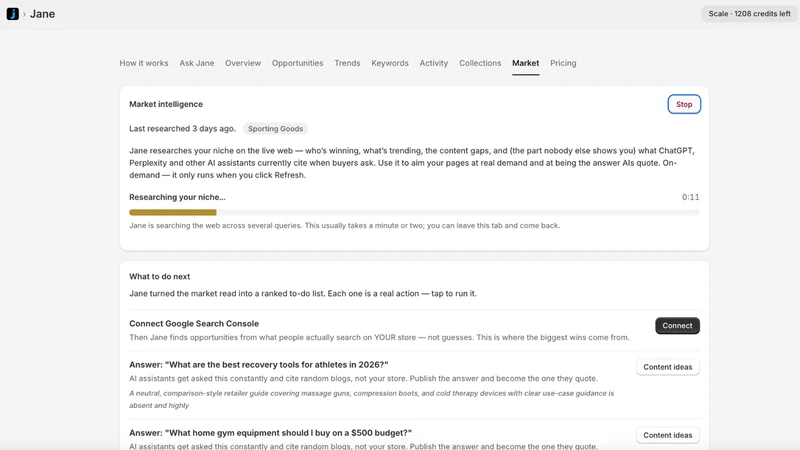The width and height of the screenshot is (800, 450).
Task: Click the home gym $500 budget question
Action: pos(270,433)
